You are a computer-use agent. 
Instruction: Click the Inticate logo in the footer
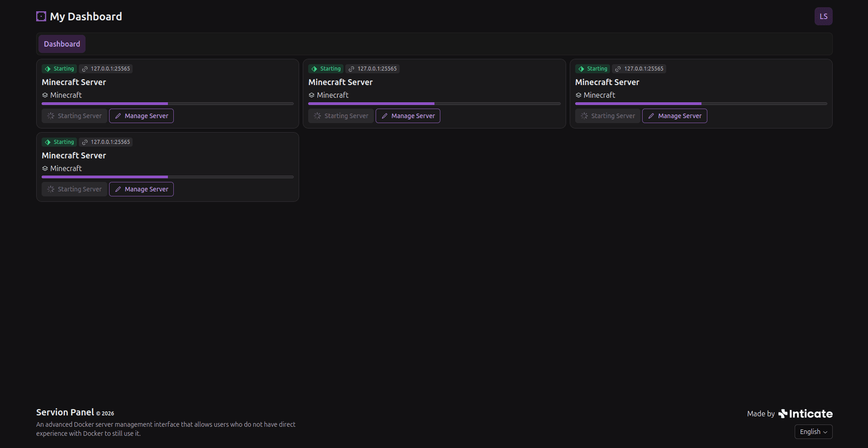(x=806, y=414)
